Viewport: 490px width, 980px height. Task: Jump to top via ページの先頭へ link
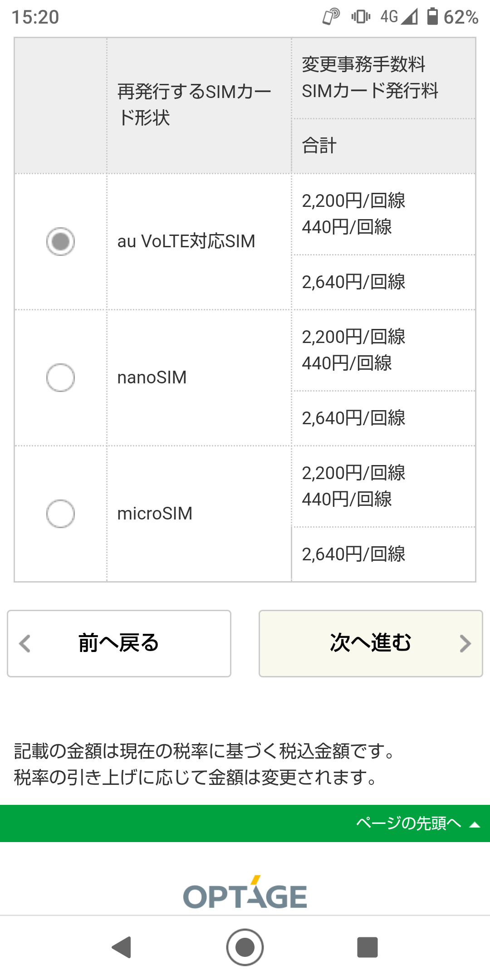(408, 823)
